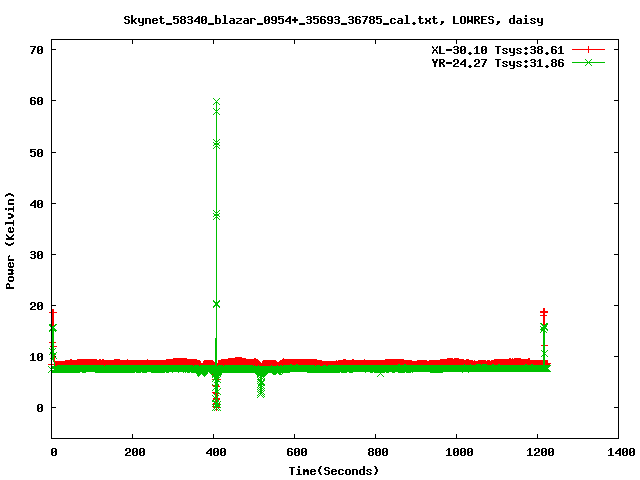Click the green line sample in legend
This screenshot has height=480, width=640.
(x=588, y=62)
